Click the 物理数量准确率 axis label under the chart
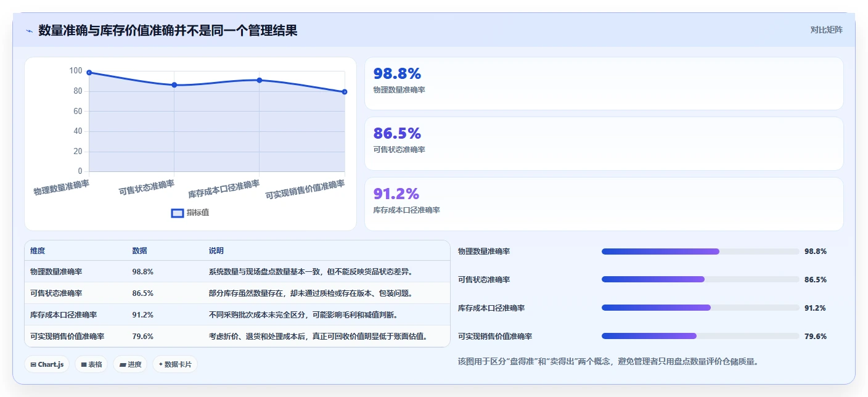The height and width of the screenshot is (397, 868). [62, 187]
